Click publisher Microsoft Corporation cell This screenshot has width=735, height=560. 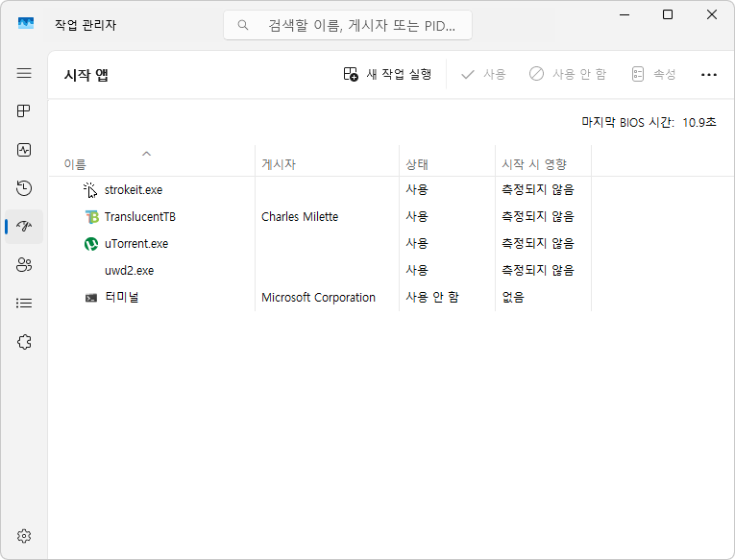coord(319,298)
